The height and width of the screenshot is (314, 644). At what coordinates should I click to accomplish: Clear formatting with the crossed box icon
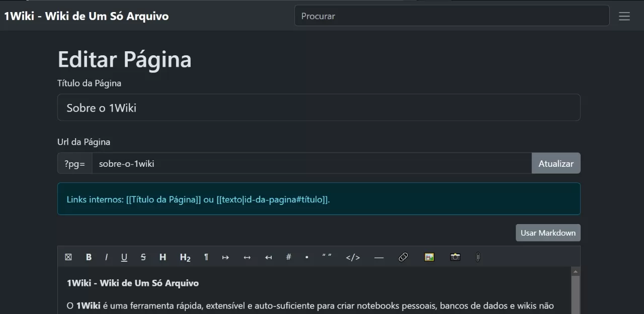[68, 257]
